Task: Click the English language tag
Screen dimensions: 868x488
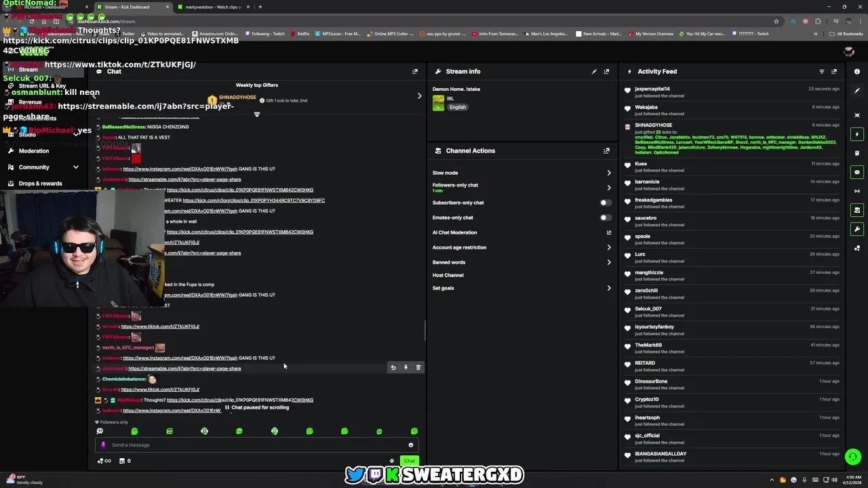Action: tap(458, 107)
